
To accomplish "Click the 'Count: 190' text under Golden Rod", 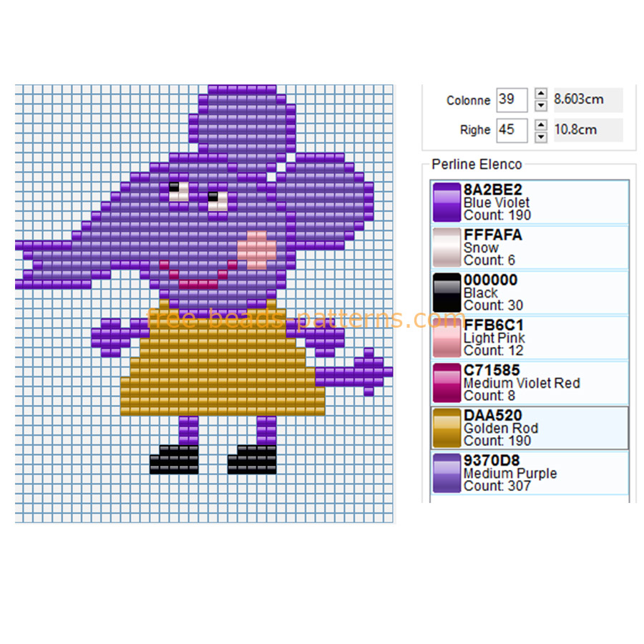I will click(x=497, y=441).
